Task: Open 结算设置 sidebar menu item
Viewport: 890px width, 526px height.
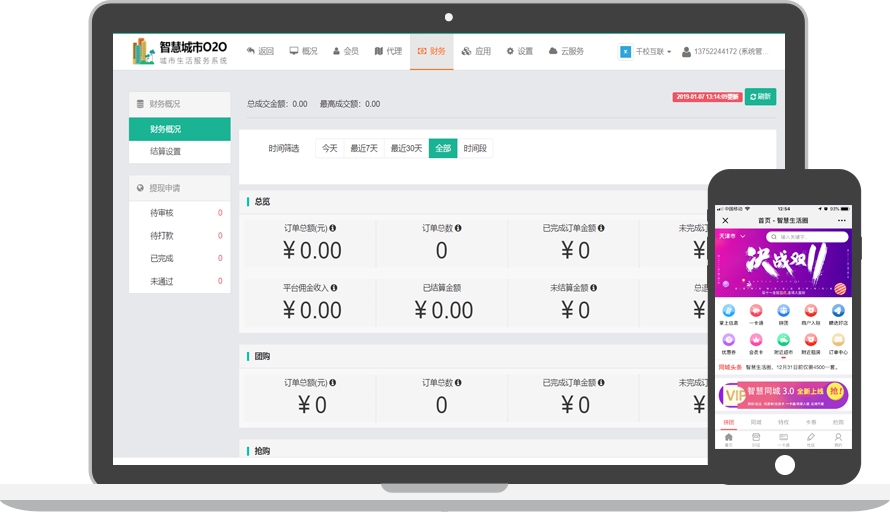Action: [179, 152]
